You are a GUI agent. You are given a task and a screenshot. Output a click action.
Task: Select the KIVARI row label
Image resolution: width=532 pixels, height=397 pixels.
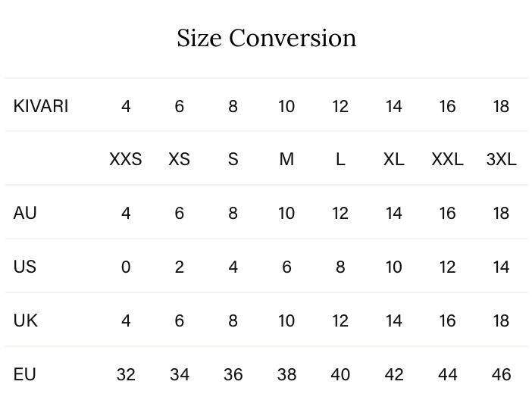[x=41, y=106]
